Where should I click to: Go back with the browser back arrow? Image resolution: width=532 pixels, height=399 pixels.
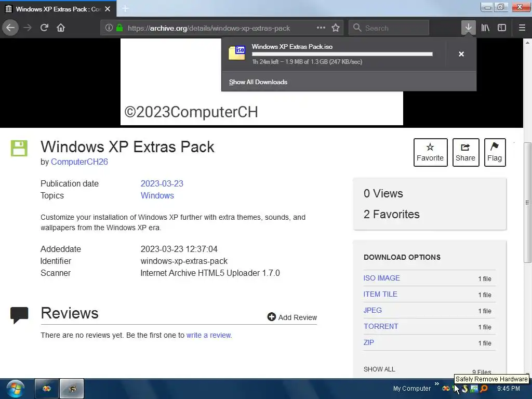[x=10, y=28]
